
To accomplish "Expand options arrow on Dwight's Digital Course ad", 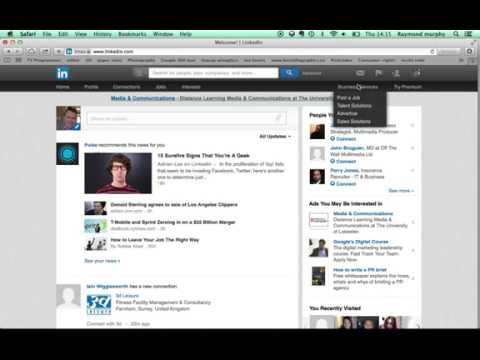I will [x=413, y=250].
